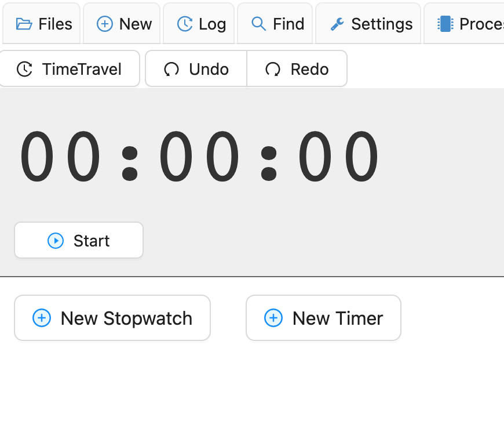Click the chip icon on the Process button
504x428 pixels.
click(445, 23)
